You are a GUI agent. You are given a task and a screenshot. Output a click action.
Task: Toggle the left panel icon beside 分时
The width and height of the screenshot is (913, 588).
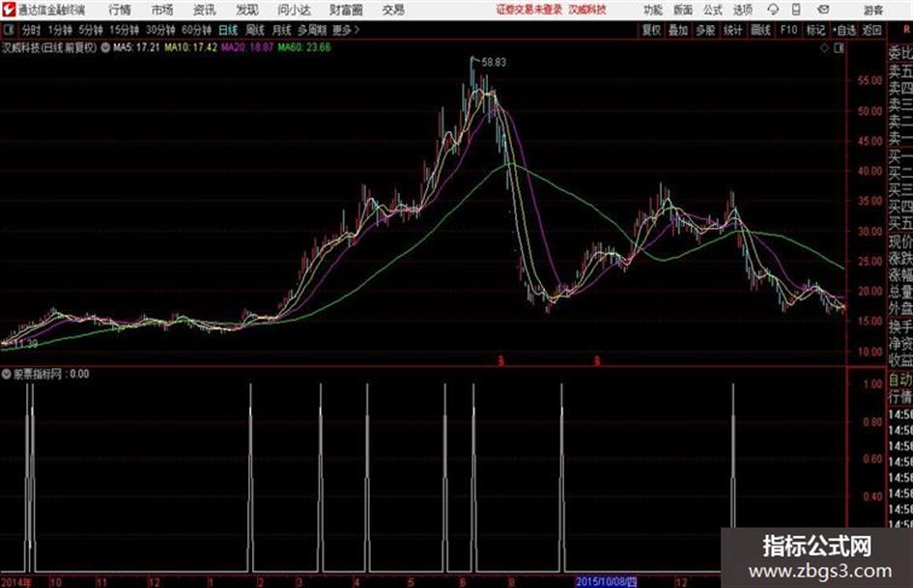(8, 30)
